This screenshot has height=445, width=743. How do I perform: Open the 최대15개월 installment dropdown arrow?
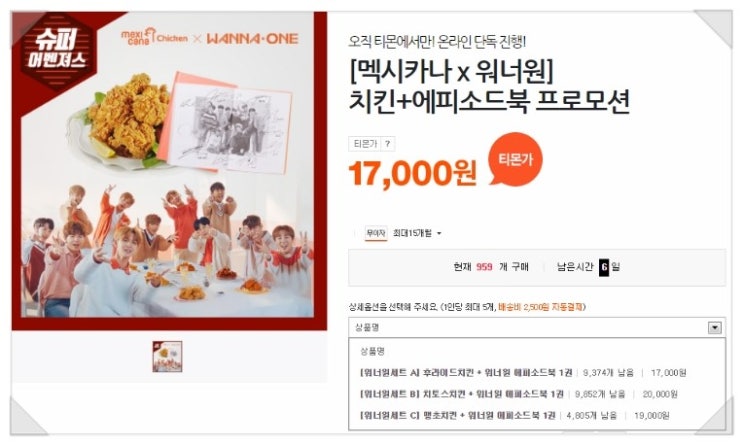coord(439,234)
